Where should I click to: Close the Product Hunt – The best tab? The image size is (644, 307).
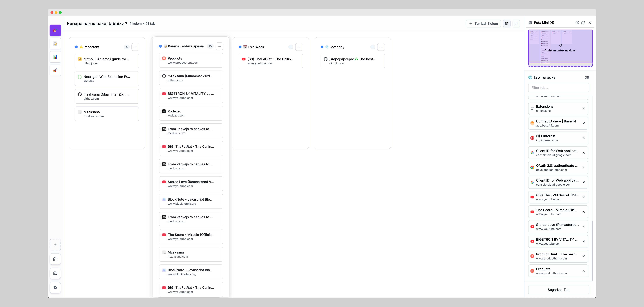584,256
